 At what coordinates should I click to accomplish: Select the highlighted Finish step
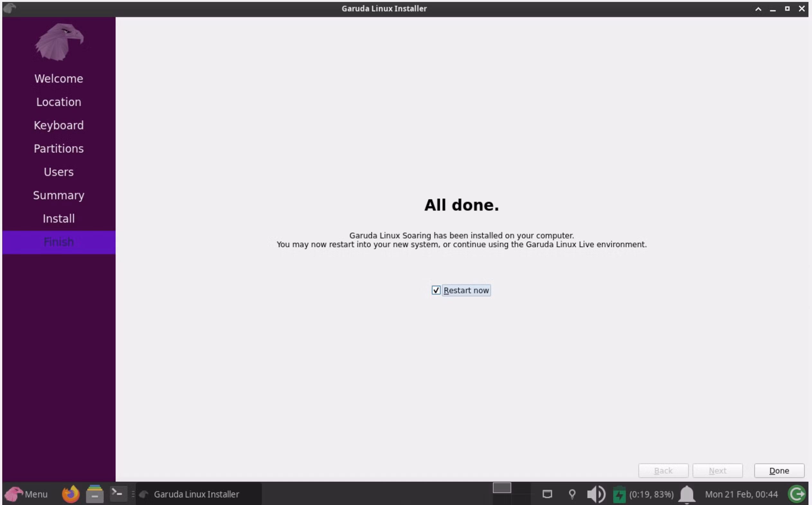pyautogui.click(x=59, y=242)
